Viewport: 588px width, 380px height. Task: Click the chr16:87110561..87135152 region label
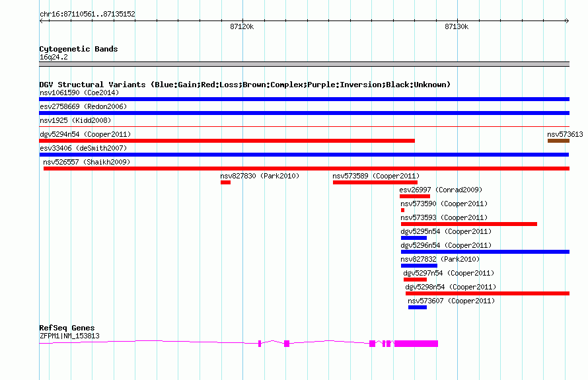(87, 14)
